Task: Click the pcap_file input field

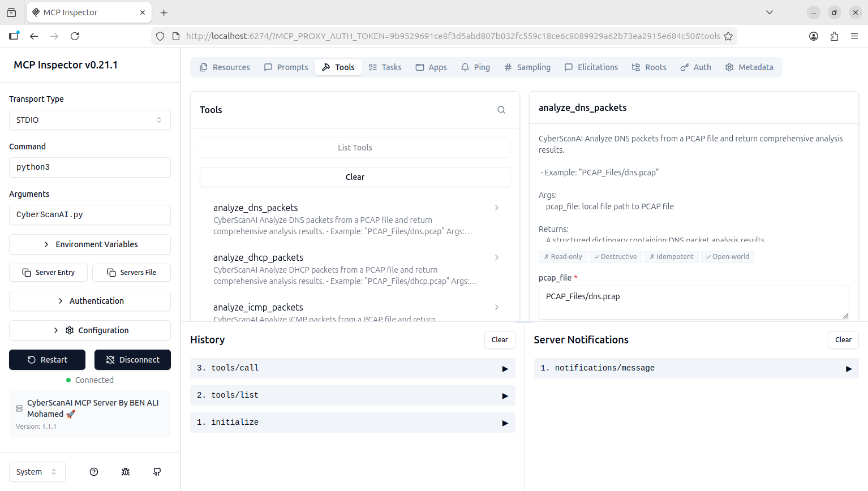Action: 693,302
